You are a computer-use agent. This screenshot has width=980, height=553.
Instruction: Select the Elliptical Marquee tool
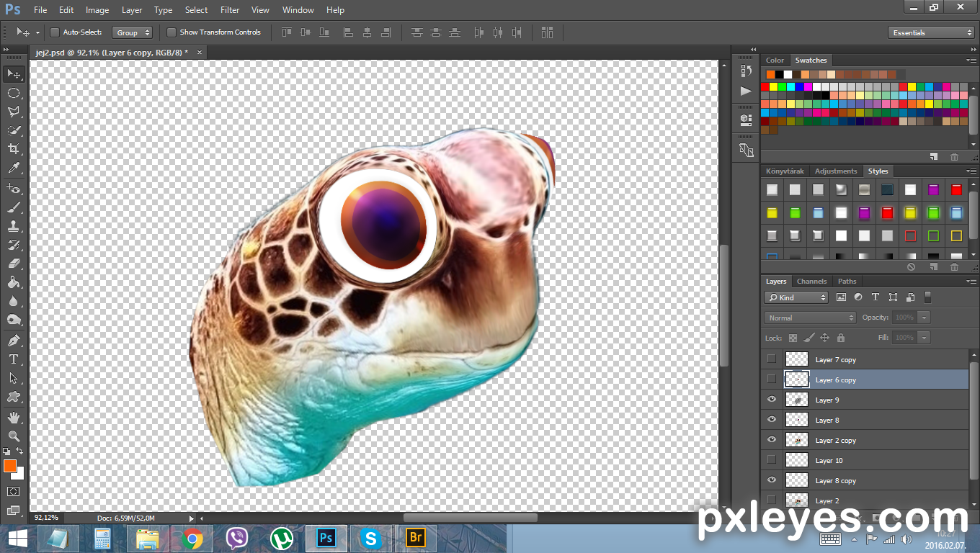[x=14, y=93]
